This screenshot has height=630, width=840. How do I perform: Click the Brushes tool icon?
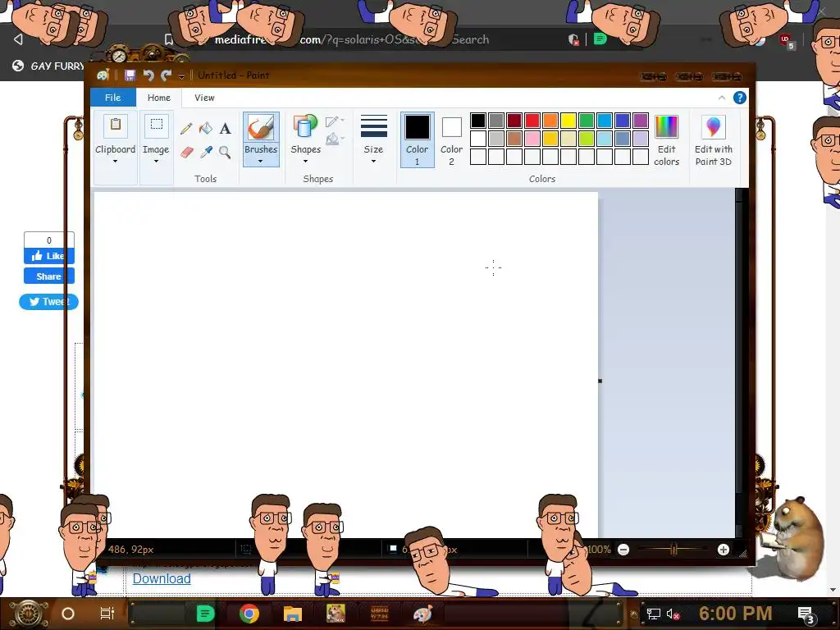coord(261,127)
